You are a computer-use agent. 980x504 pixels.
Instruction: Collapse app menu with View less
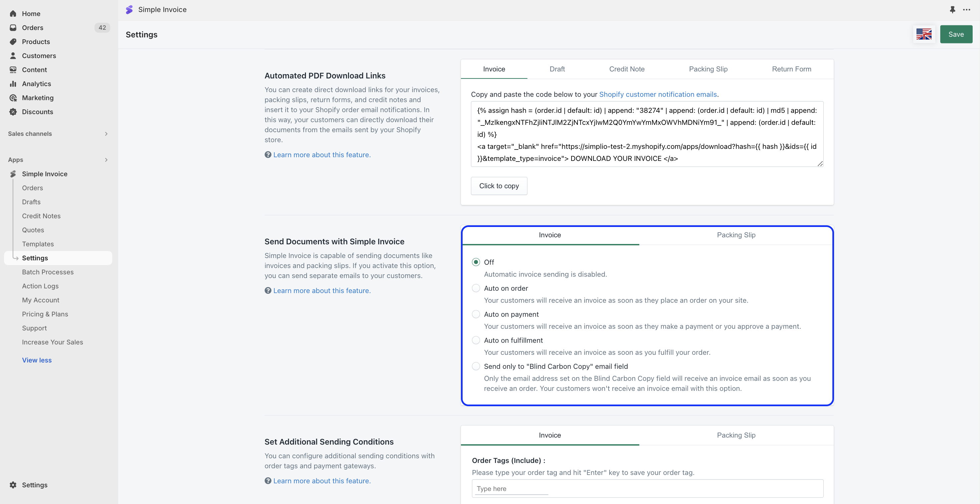(x=37, y=360)
